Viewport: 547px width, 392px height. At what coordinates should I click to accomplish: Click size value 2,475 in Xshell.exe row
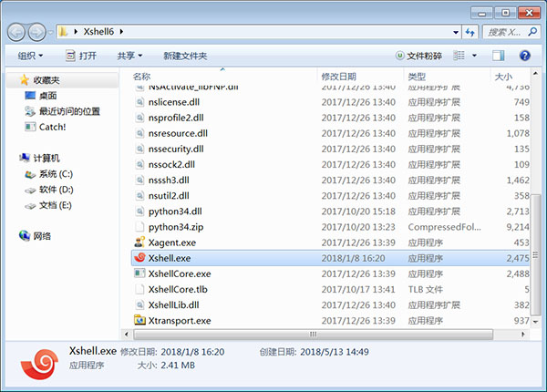(x=518, y=258)
